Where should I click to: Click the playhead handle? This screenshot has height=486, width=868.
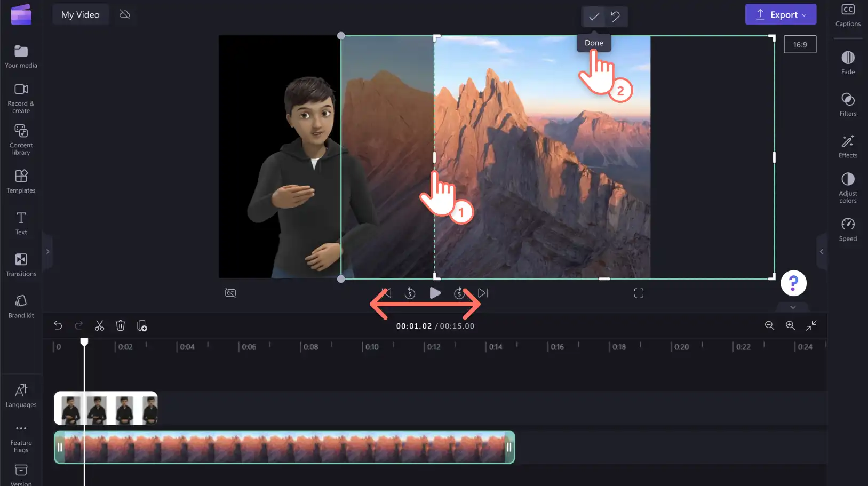tap(84, 341)
